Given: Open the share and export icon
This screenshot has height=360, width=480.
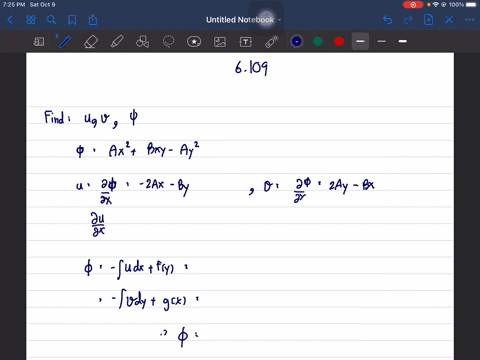Looking at the screenshot, I should point(93,20).
